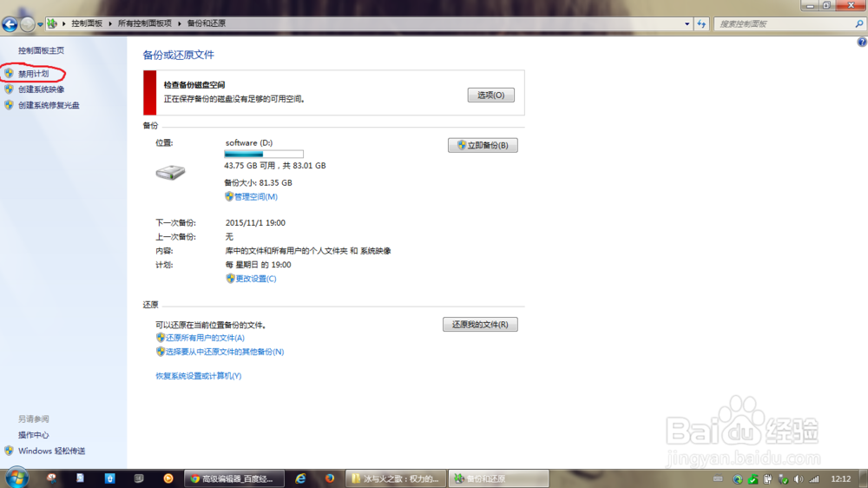Viewport: 868px width, 488px height.
Task: Open 恢复系统设置或计算机(Y) link
Action: [198, 376]
